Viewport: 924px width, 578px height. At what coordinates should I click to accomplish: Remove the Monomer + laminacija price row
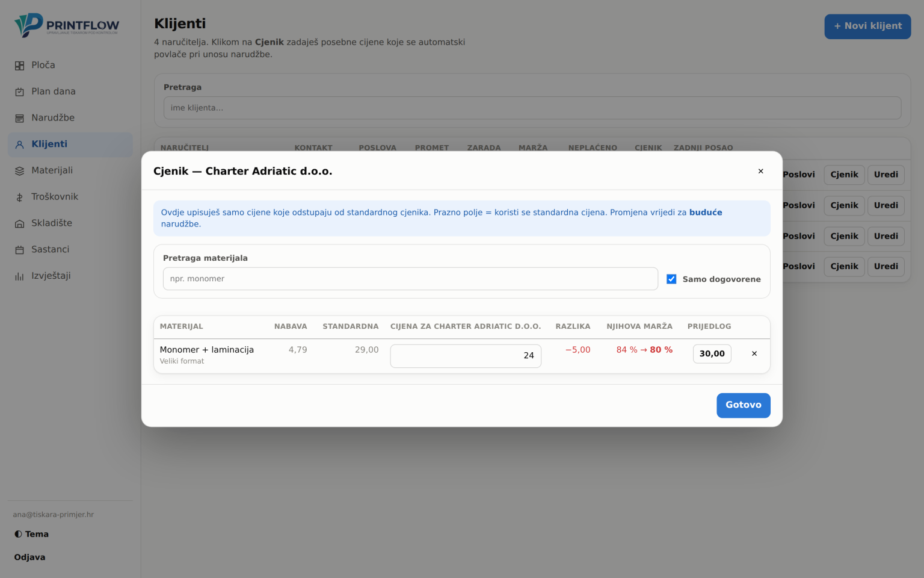(754, 353)
